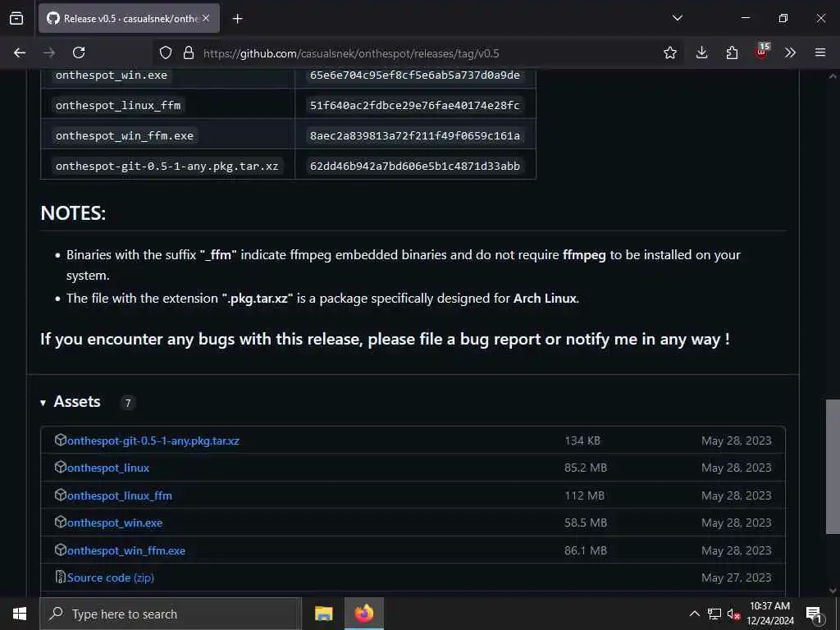Download the onthespot_linux_ffm asset
The image size is (840, 630).
coord(120,495)
